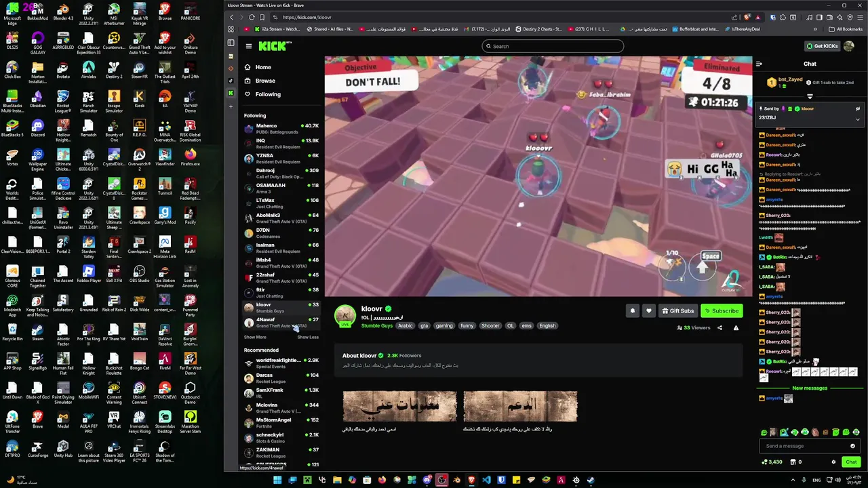Screen dimensions: 868x488
Task: Toggle the Brave sidebar panel button
Action: [x=819, y=17]
